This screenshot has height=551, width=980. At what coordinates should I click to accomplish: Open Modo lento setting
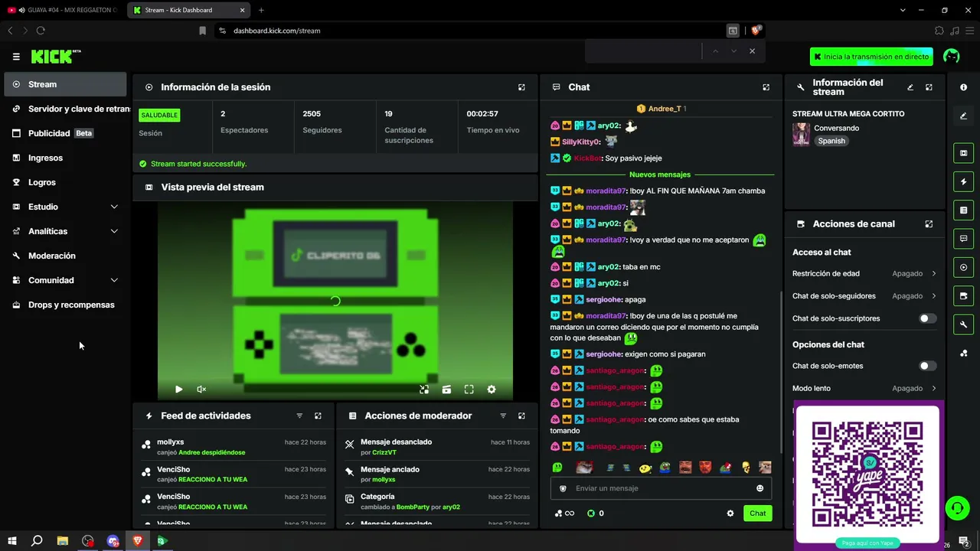[864, 388]
